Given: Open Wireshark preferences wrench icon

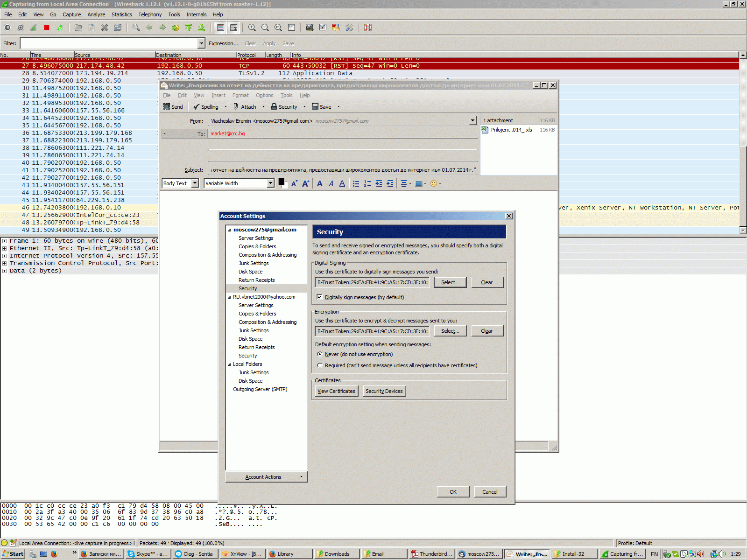Looking at the screenshot, I should (349, 28).
